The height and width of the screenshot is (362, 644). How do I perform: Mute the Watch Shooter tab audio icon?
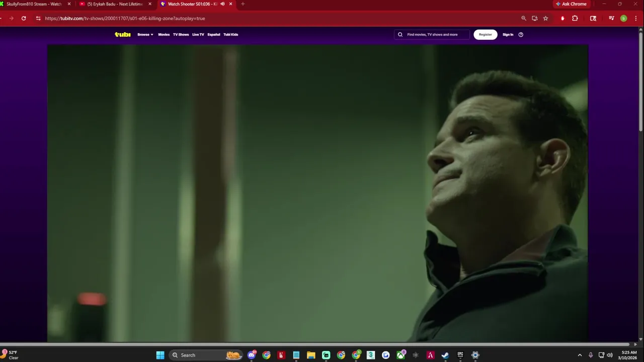click(222, 4)
